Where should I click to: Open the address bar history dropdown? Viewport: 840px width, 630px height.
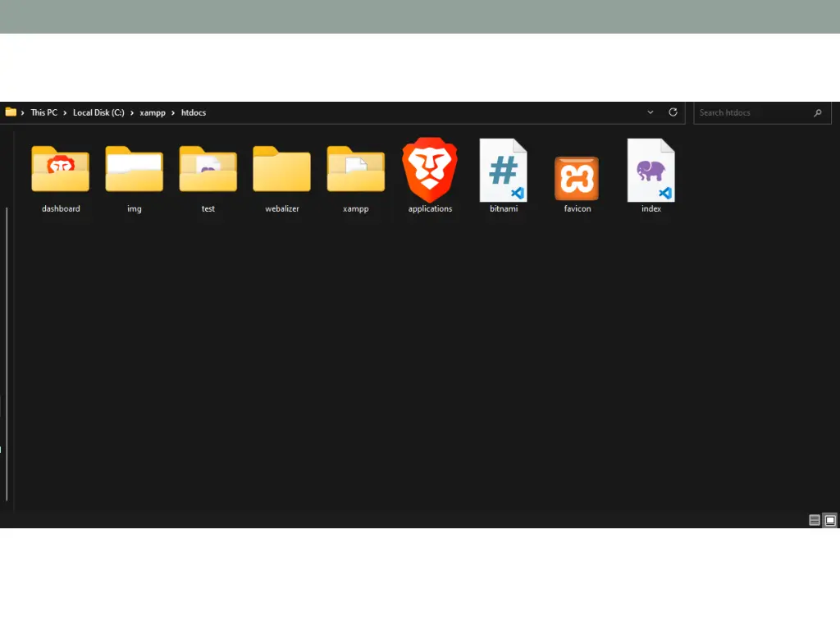pos(651,112)
